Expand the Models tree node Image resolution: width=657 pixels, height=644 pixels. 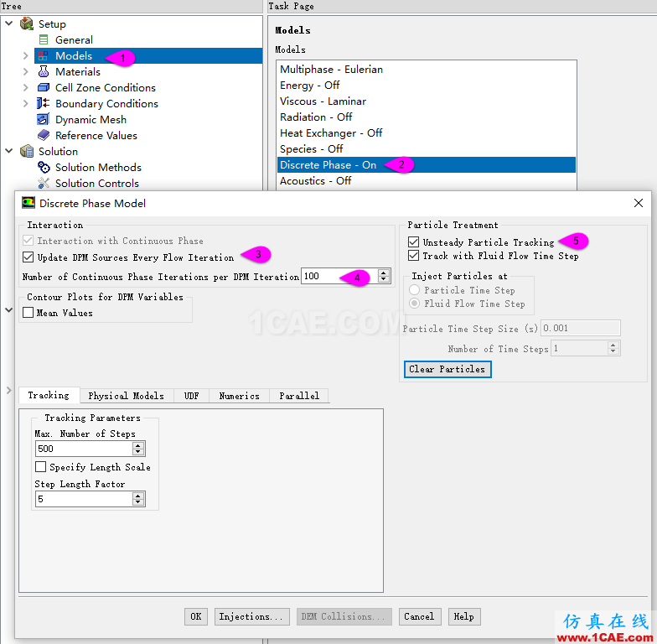pyautogui.click(x=25, y=55)
